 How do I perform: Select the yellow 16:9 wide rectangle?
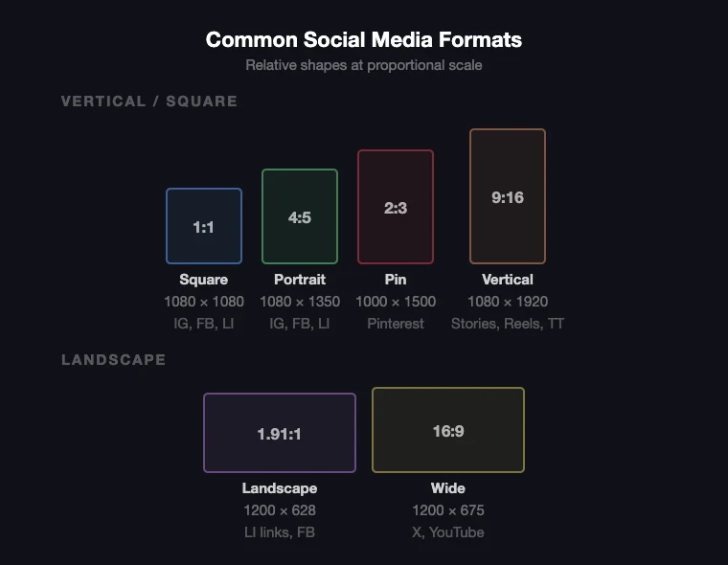448,430
